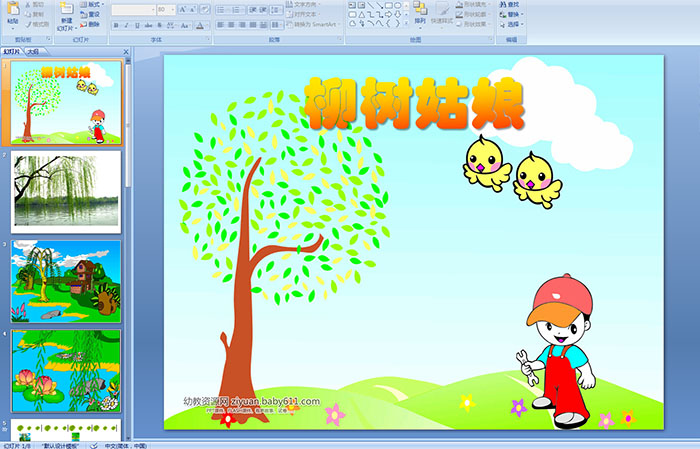Viewport: 700px width, 449px height.
Task: Switch to the Slides (幻灯片) tab
Action: pos(12,52)
